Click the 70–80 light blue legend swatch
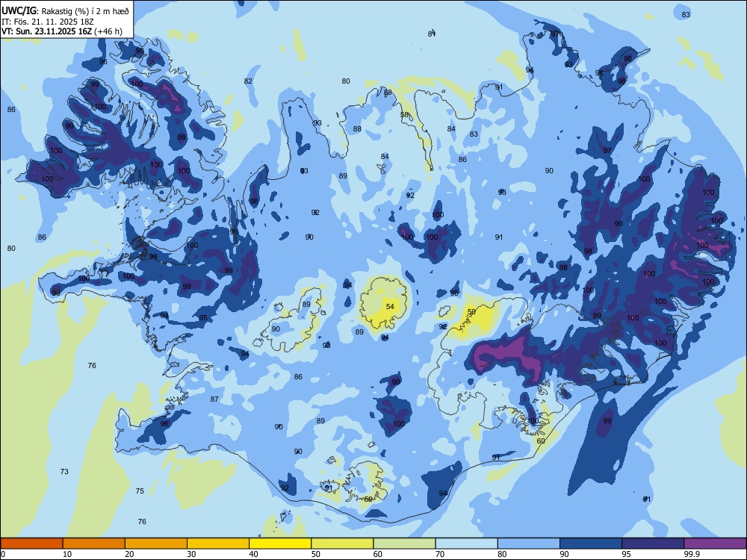This screenshot has height=560, width=747. click(x=467, y=544)
